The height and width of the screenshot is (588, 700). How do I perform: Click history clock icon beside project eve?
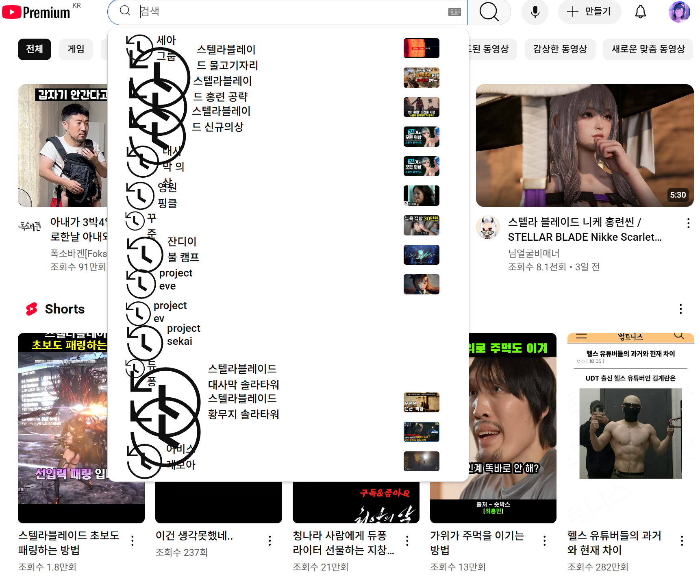(141, 283)
